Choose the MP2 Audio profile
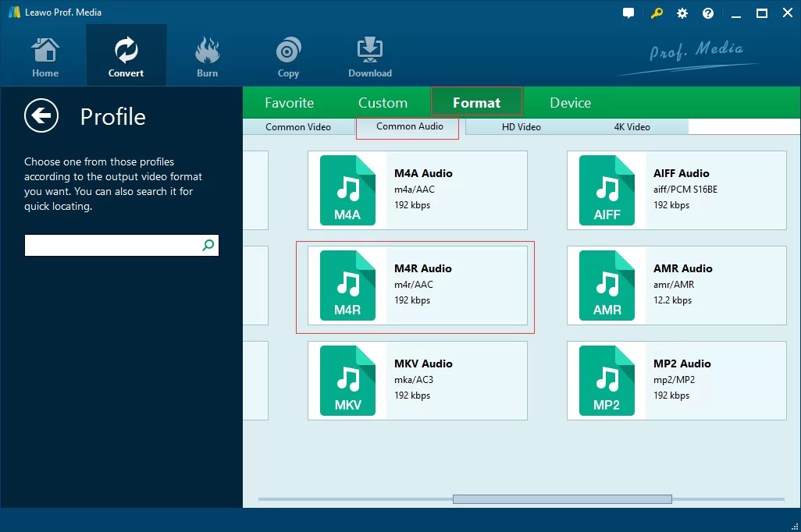 (x=676, y=381)
